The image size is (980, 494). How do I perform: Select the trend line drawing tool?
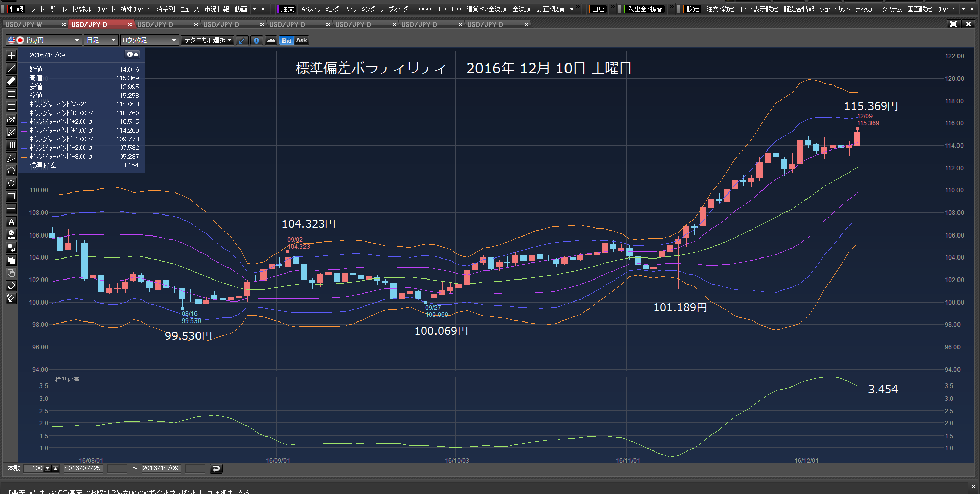pyautogui.click(x=11, y=68)
